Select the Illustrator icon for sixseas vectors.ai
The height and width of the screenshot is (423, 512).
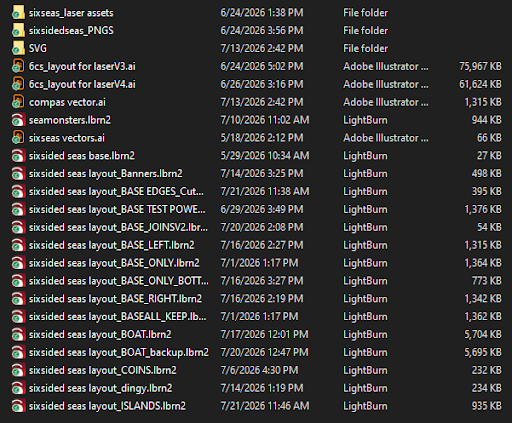(18, 138)
